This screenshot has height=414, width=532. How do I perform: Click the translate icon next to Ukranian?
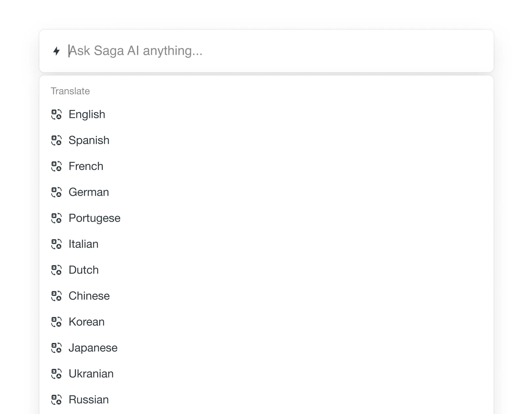(x=56, y=374)
